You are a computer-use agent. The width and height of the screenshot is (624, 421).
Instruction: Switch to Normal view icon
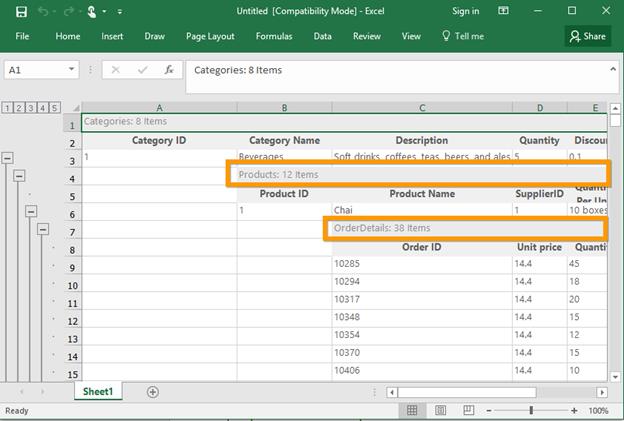412,410
